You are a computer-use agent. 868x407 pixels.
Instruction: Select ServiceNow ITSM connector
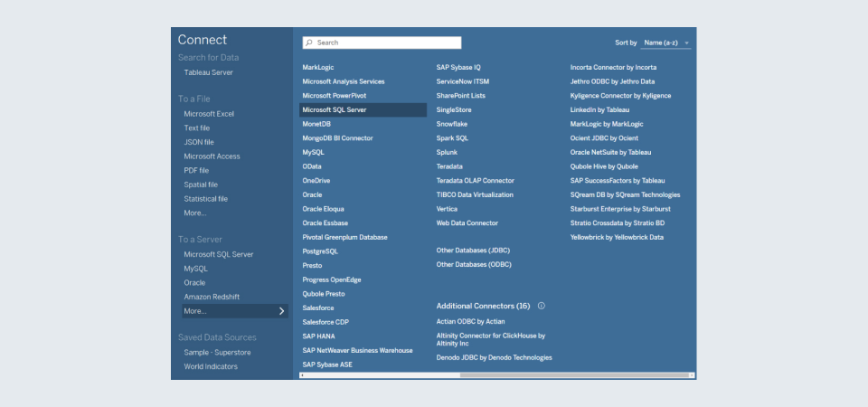click(x=463, y=81)
